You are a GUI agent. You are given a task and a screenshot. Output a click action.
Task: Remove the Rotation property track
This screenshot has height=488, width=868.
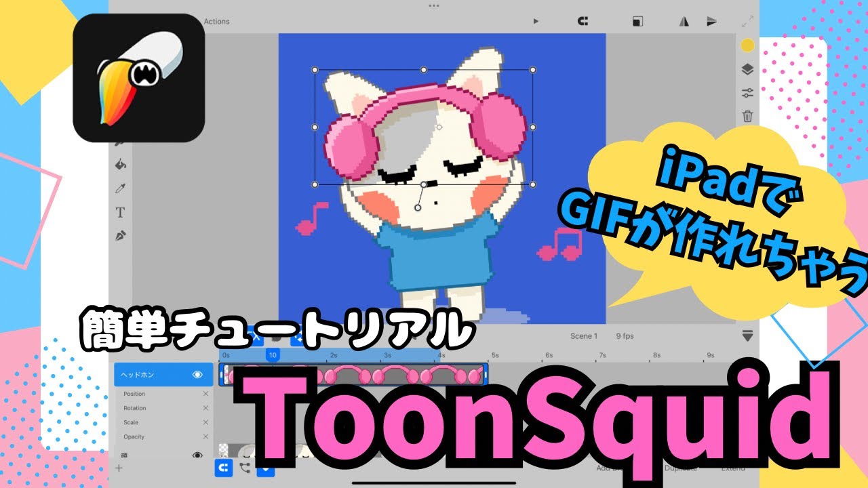[205, 408]
